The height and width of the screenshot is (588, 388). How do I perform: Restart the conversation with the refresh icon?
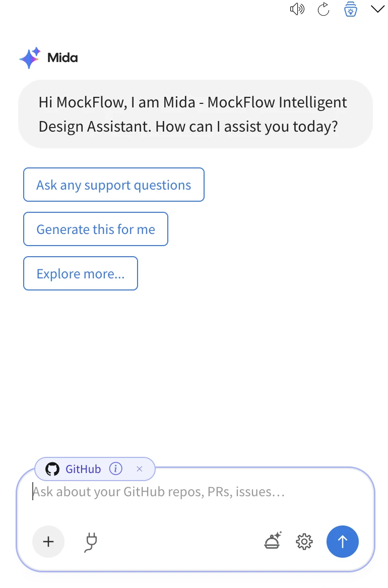click(x=323, y=9)
